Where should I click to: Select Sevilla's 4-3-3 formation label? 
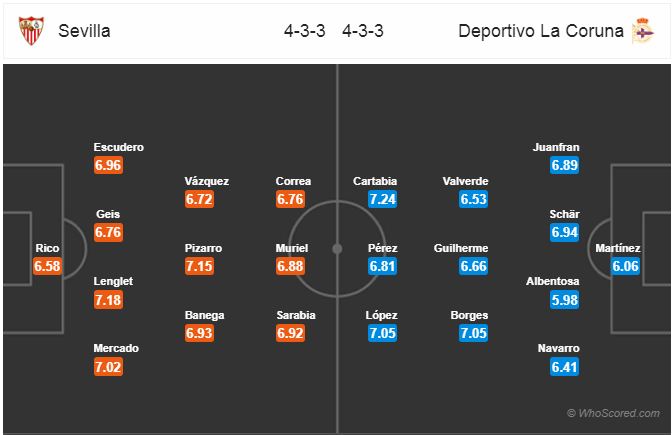(305, 31)
